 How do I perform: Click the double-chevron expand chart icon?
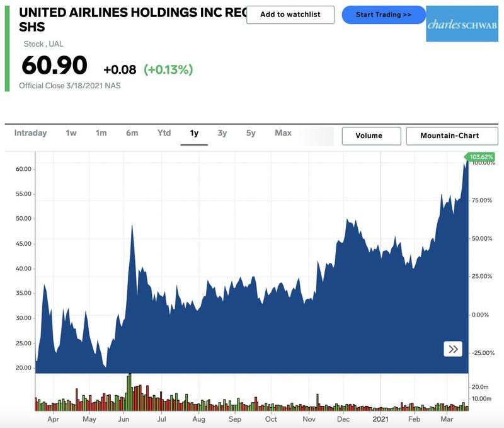pos(453,349)
